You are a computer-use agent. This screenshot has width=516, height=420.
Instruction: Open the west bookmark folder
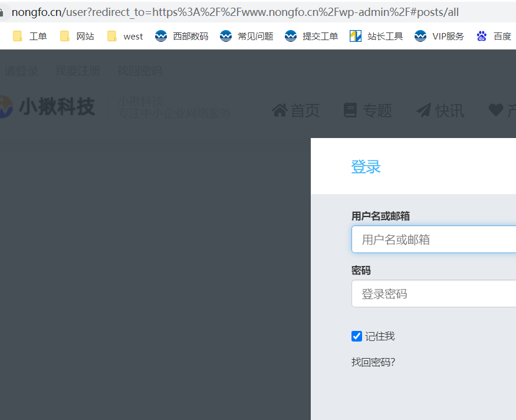pyautogui.click(x=125, y=36)
